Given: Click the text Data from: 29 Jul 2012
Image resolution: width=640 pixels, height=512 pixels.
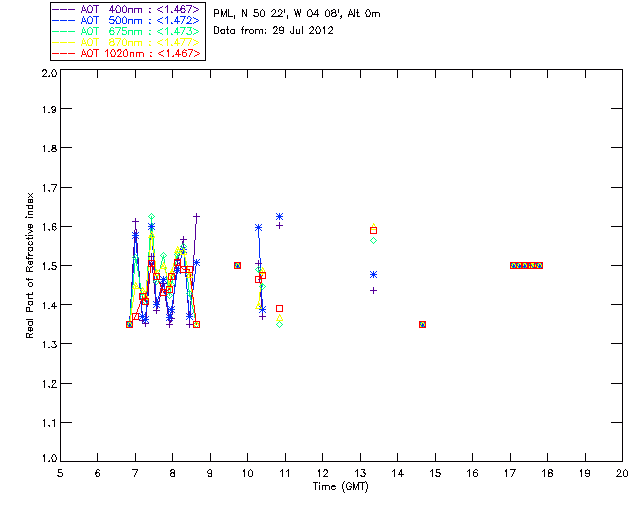Looking at the screenshot, I should [x=273, y=30].
